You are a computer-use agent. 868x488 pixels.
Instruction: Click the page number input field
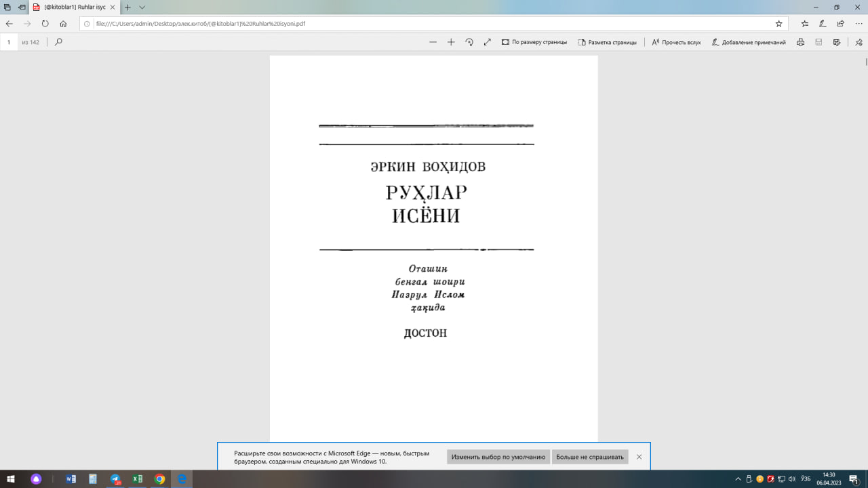[9, 42]
